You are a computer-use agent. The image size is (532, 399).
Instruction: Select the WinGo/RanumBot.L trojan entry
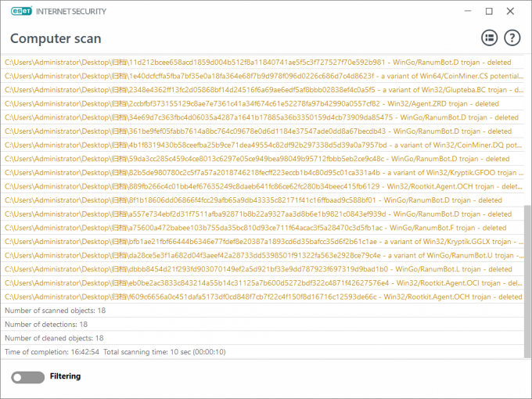click(263, 269)
